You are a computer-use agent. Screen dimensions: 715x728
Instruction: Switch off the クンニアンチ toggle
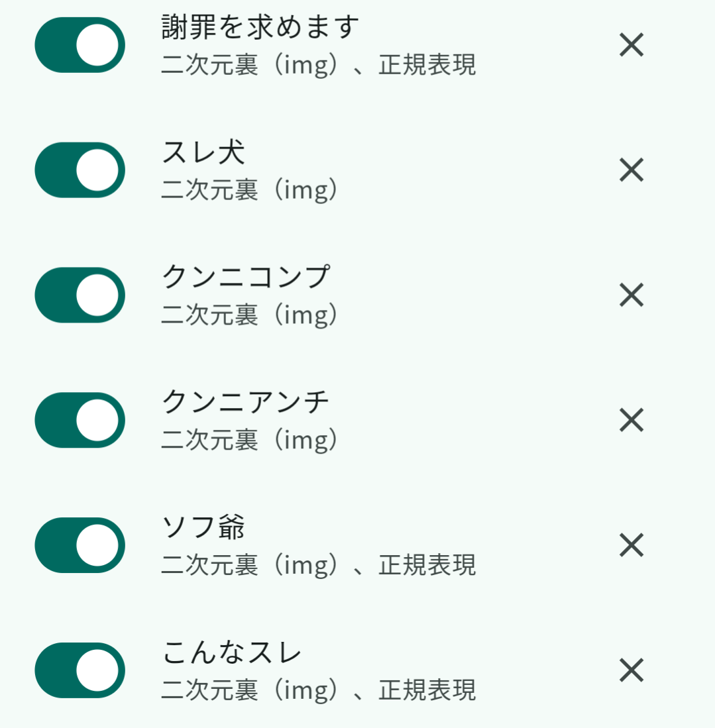pos(80,421)
